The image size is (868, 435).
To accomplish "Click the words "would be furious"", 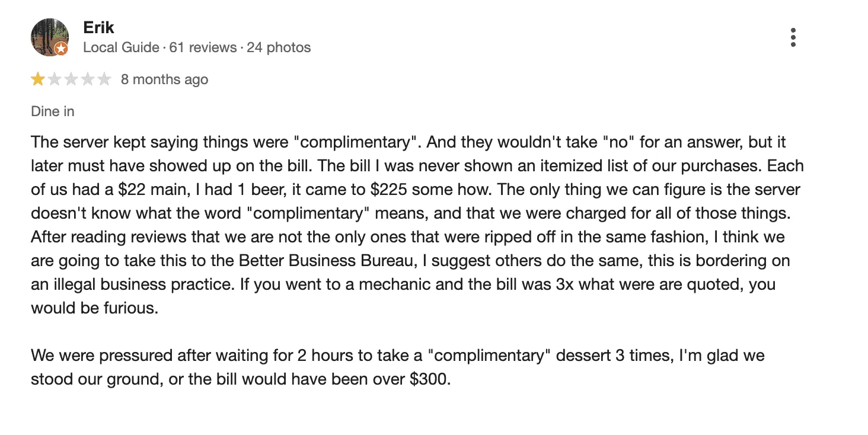I will point(94,309).
